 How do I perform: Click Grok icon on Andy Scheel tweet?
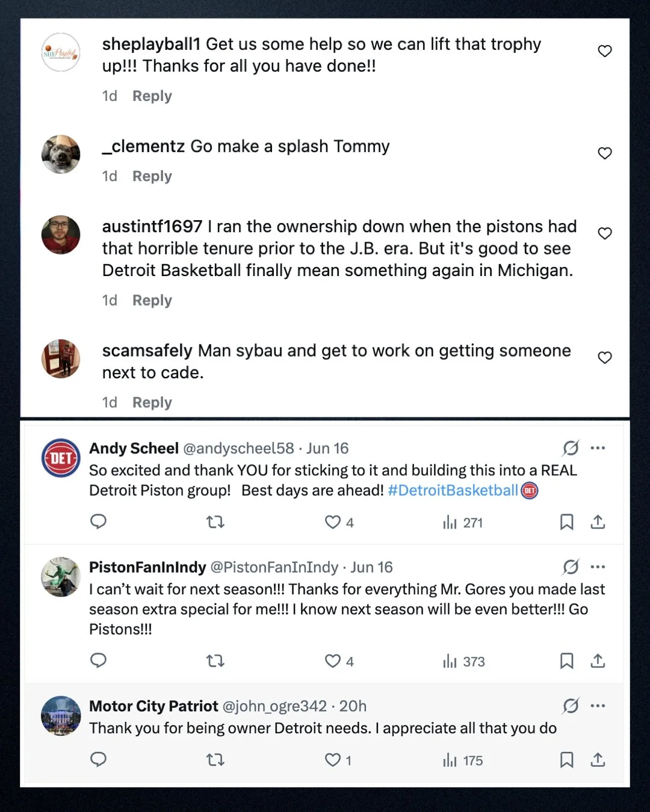tap(571, 448)
